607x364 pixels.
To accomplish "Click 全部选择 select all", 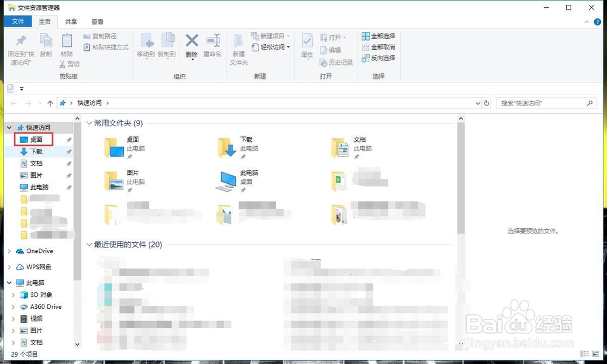I will tap(378, 36).
